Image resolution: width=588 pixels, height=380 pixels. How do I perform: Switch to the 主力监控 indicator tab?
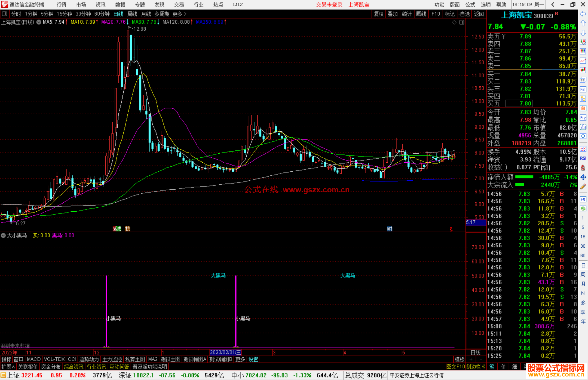112,359
